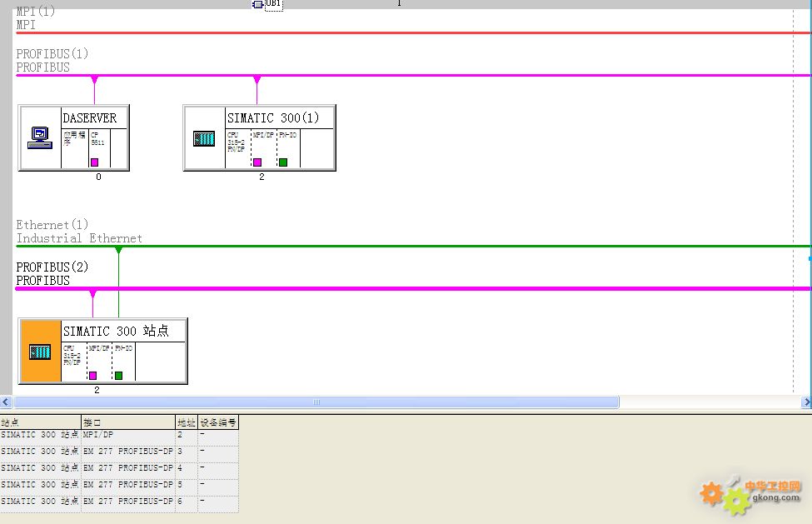
Task: Click the Ethernet(1) network label
Action: (x=52, y=225)
